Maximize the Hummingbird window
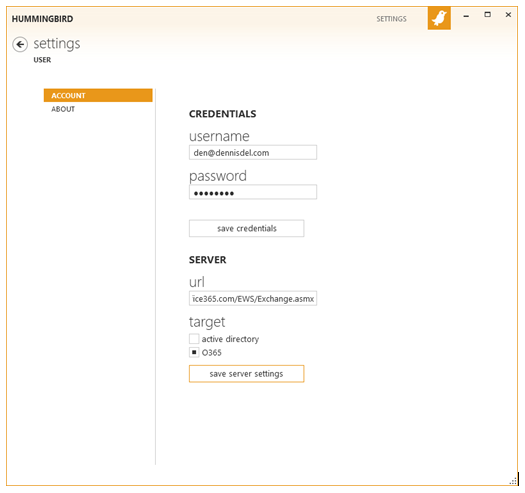This screenshot has width=525, height=493. point(488,15)
